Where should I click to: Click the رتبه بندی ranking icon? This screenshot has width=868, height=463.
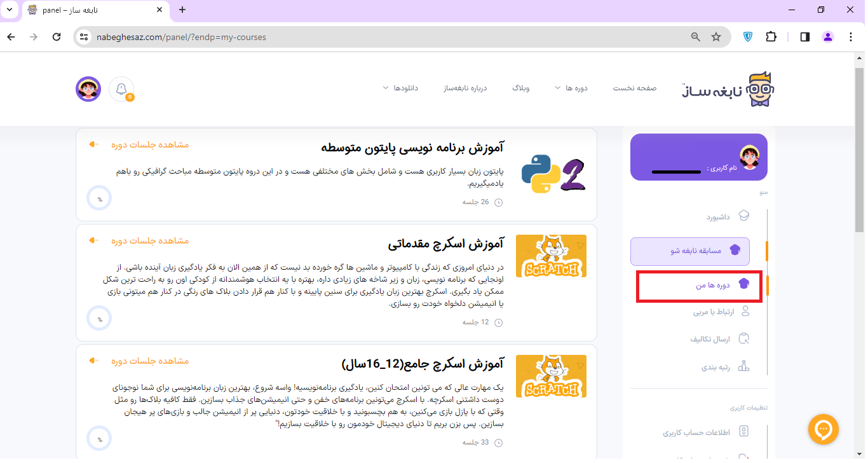[744, 367]
